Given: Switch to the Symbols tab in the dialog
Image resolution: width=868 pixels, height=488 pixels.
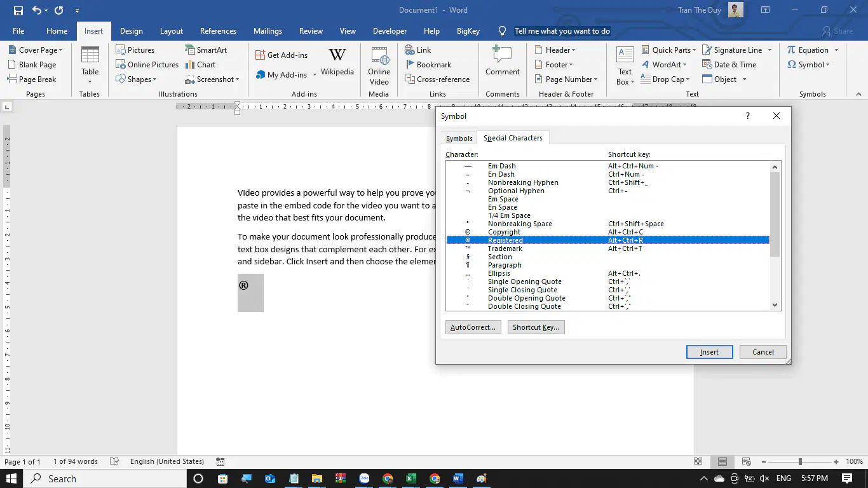Looking at the screenshot, I should click(x=459, y=139).
